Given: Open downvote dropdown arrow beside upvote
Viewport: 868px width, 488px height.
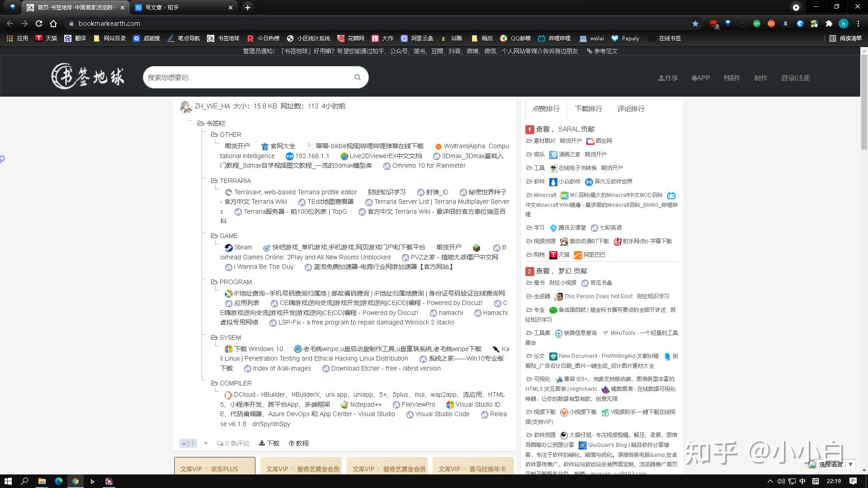Looking at the screenshot, I should click(205, 443).
